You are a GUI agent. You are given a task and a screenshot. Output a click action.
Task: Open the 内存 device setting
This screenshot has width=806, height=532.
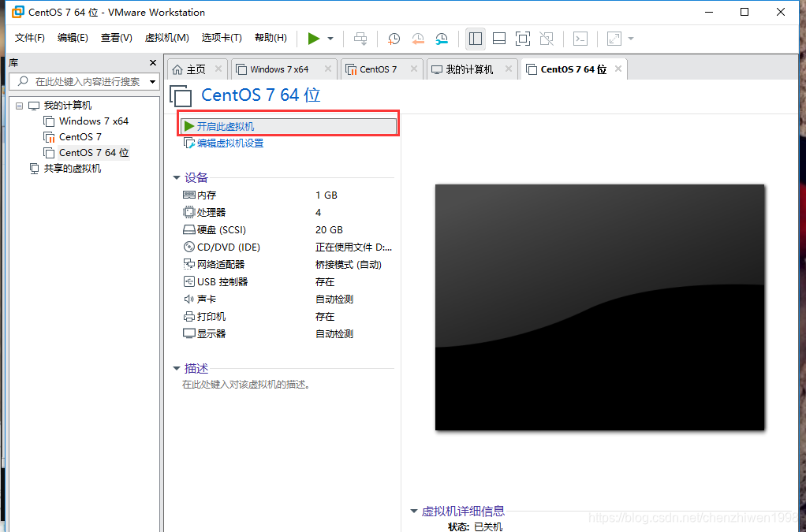(x=207, y=195)
